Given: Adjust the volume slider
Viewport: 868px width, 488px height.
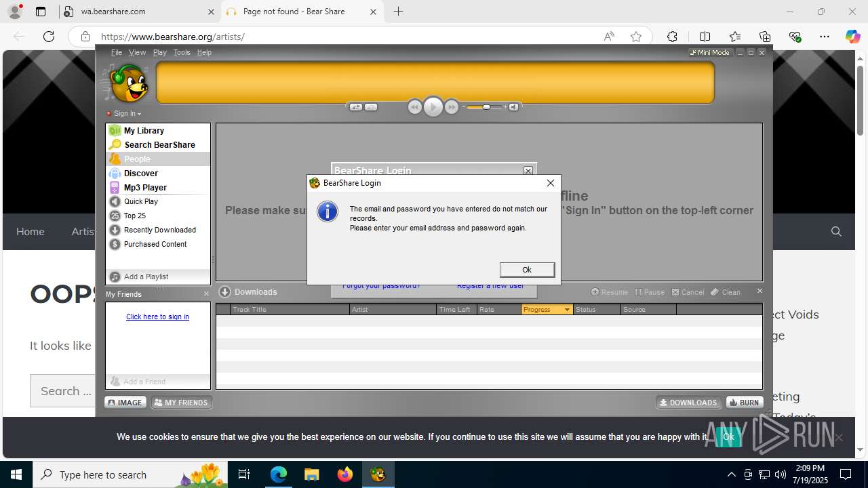Looking at the screenshot, I should [x=486, y=107].
